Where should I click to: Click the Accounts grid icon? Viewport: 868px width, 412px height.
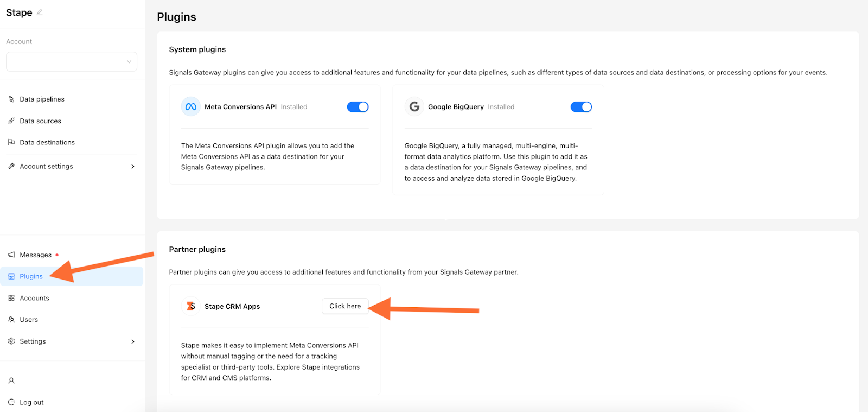11,298
